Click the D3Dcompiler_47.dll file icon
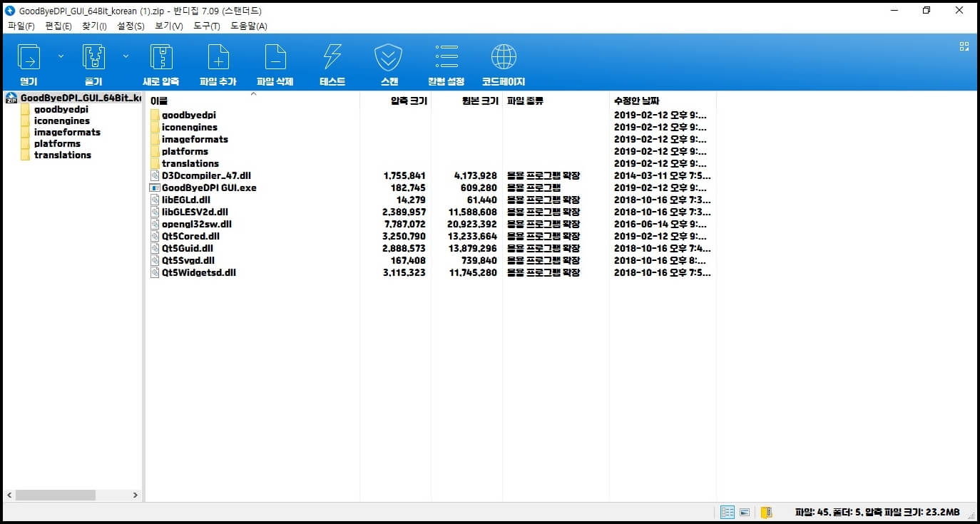980x524 pixels. pos(155,176)
